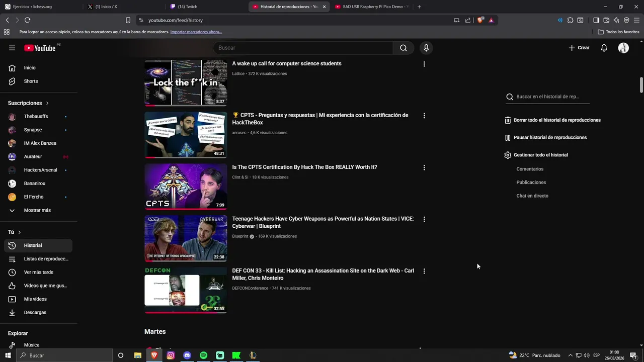This screenshot has width=644, height=362.
Task: Open the Brave Rewards triangle icon
Action: [491, 20]
